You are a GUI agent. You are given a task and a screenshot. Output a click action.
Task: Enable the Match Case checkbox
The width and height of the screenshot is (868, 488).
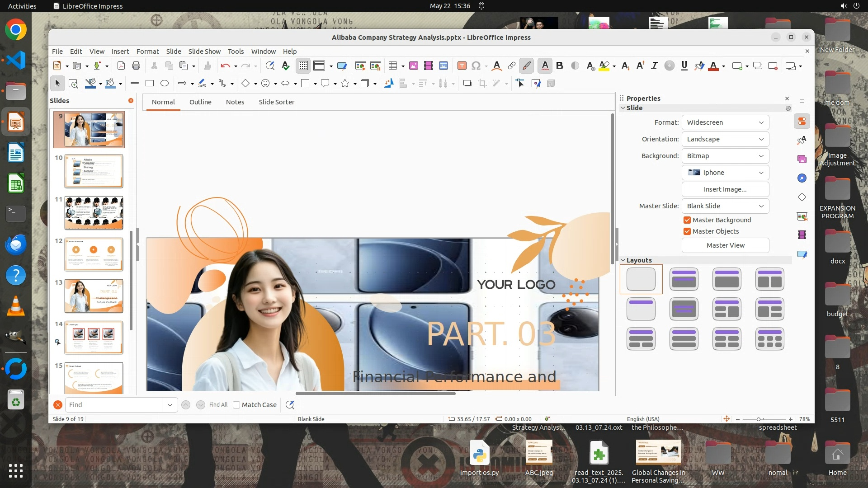click(236, 405)
